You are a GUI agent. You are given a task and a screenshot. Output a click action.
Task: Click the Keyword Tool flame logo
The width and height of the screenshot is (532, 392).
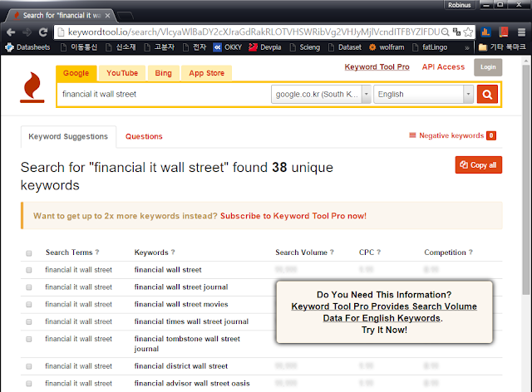(x=32, y=87)
